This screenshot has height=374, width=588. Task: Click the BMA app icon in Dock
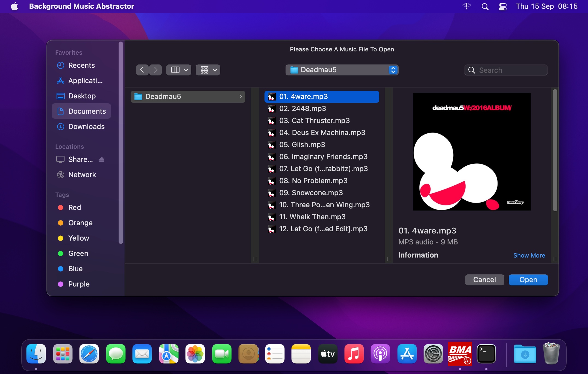tap(460, 354)
